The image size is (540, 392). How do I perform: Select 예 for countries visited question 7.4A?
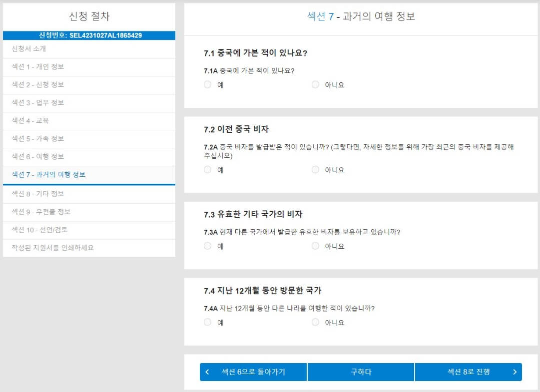pyautogui.click(x=207, y=322)
